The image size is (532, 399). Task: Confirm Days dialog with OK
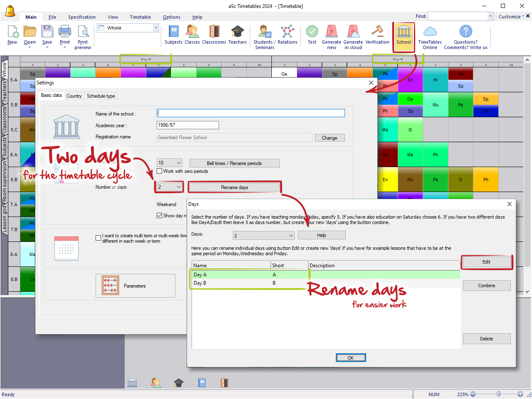tap(351, 358)
